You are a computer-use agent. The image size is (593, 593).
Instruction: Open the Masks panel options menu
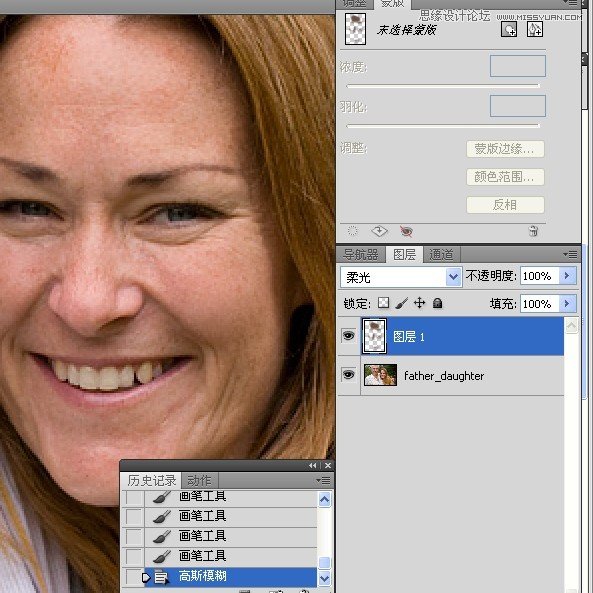[570, 3]
